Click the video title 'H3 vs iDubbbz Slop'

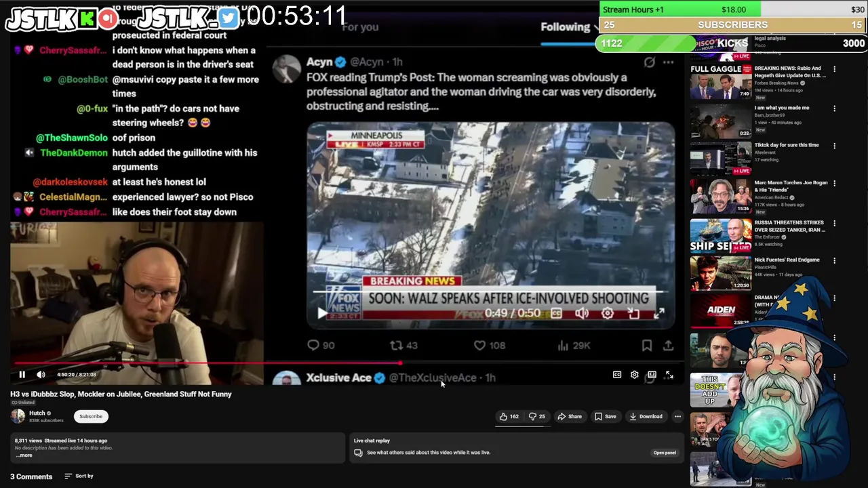tap(121, 394)
